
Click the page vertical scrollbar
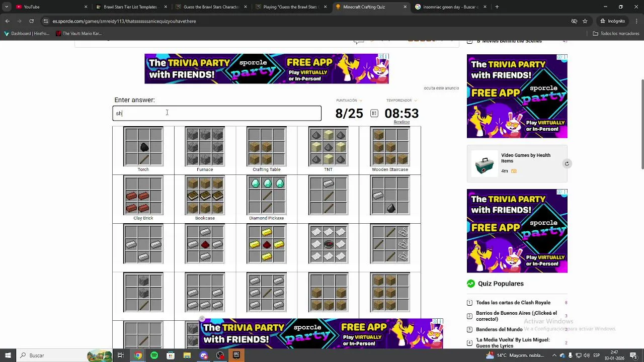pos(641,124)
